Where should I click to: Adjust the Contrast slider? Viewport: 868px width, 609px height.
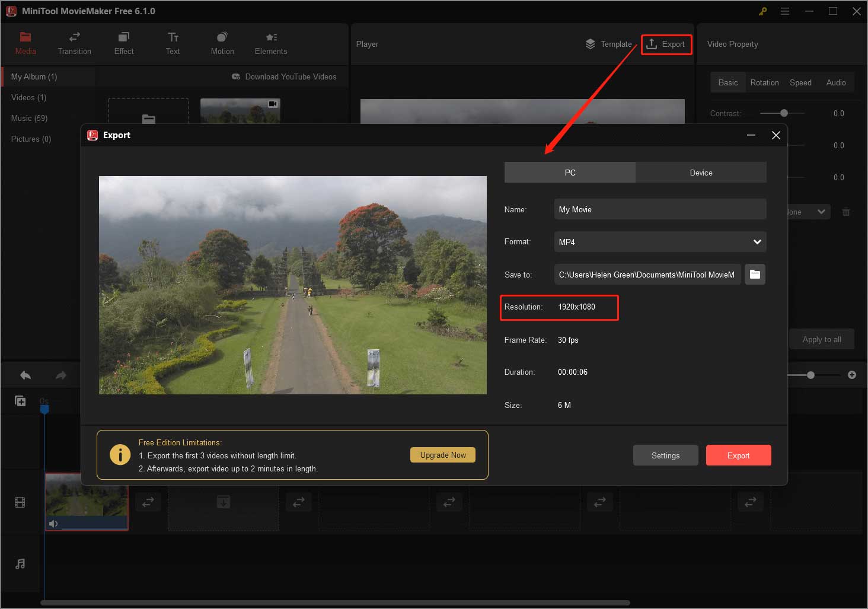click(x=783, y=113)
